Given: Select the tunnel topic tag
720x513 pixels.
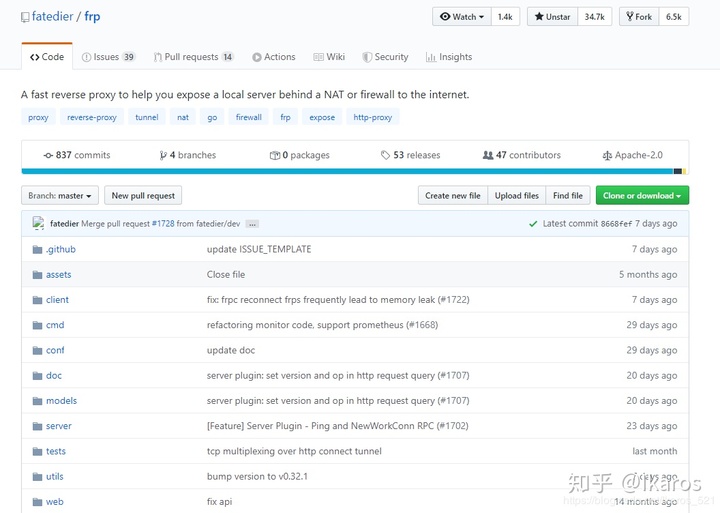Looking at the screenshot, I should [146, 117].
